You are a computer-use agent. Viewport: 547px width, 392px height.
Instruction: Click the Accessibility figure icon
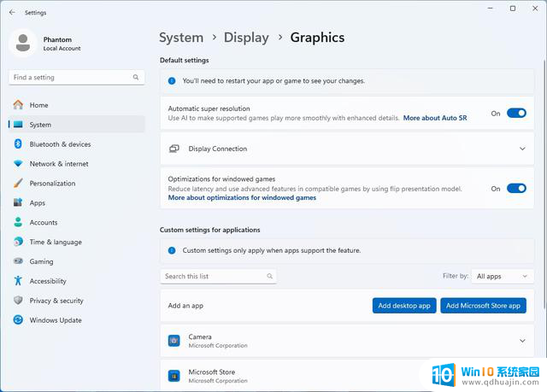[18, 280]
